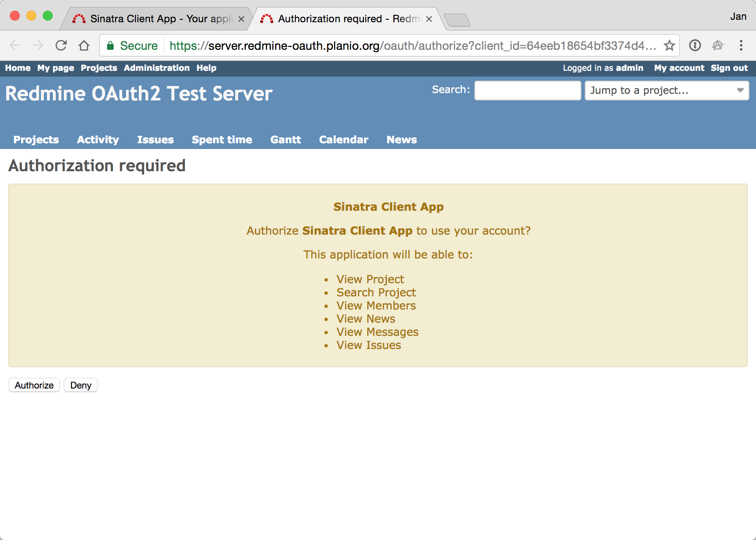Open a new browser tab
This screenshot has height=540, width=756.
point(457,20)
